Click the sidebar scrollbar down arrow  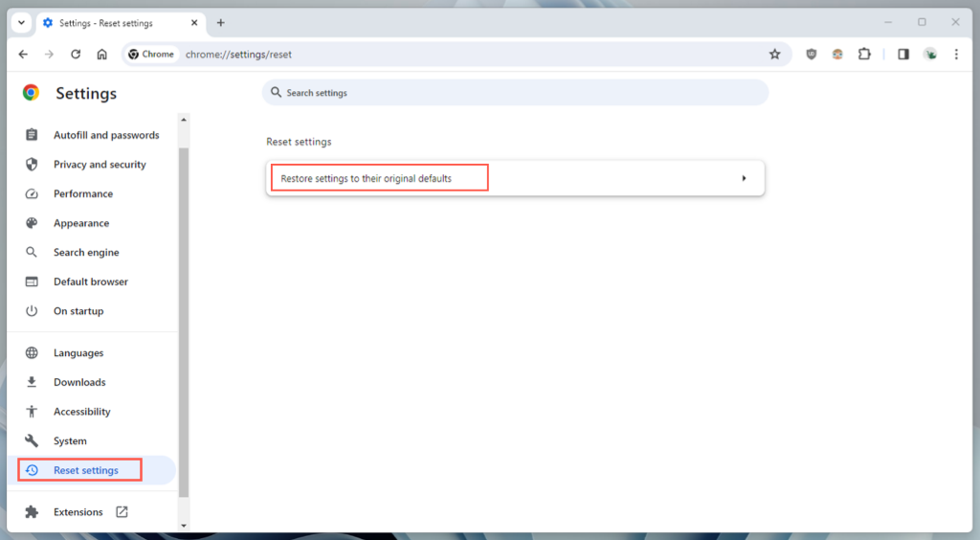coord(184,525)
